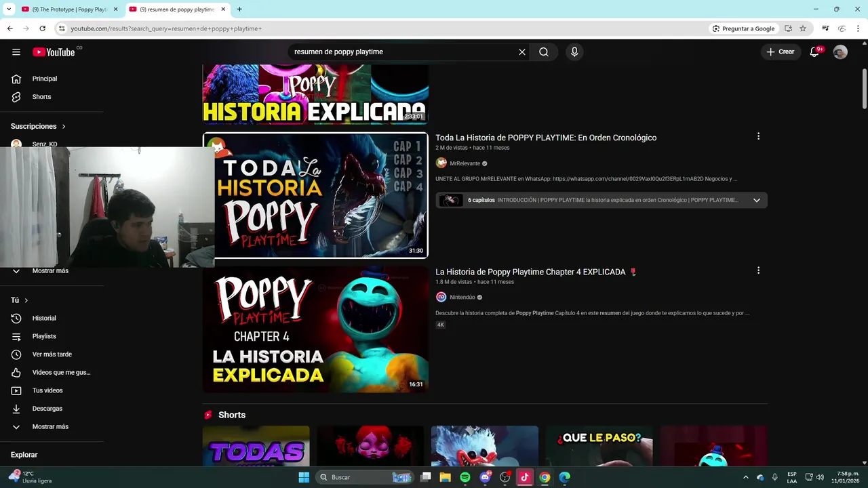Open Nintendúo channel link

click(462, 298)
